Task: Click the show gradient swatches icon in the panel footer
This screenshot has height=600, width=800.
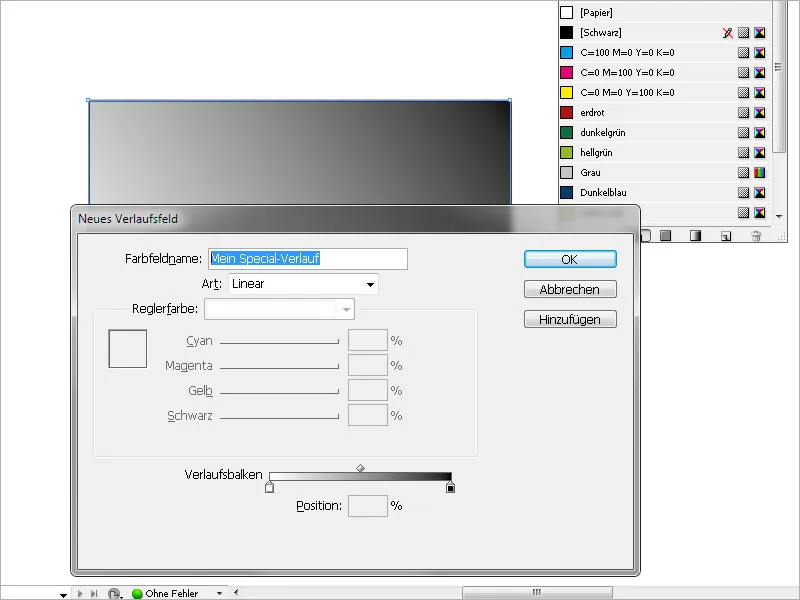Action: pyautogui.click(x=695, y=235)
